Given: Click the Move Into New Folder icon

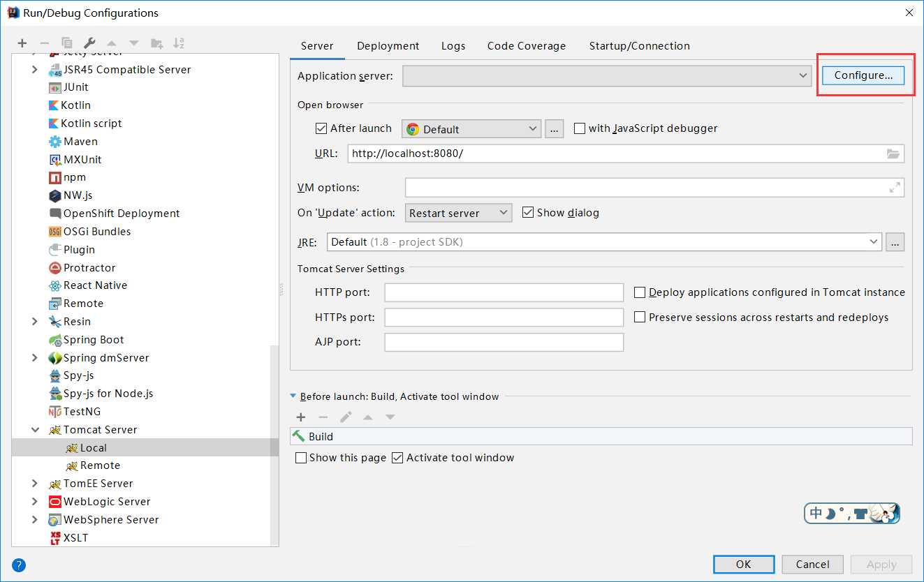Looking at the screenshot, I should click(x=156, y=43).
